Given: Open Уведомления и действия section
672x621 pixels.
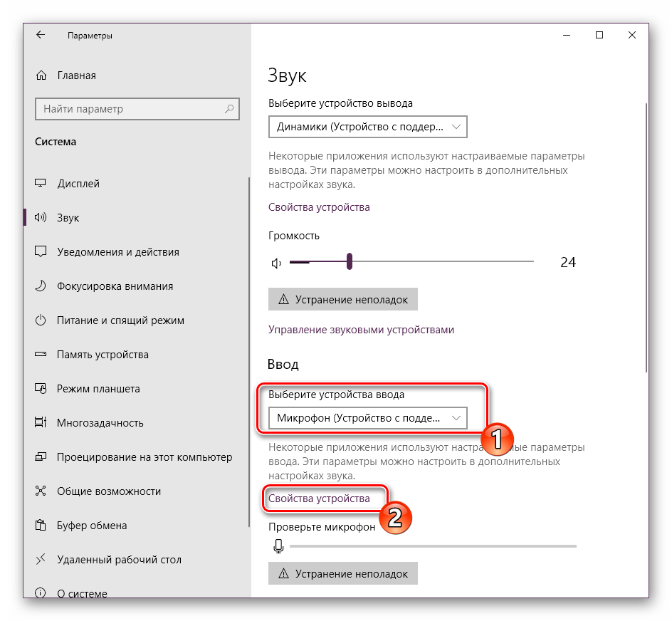Looking at the screenshot, I should [x=117, y=252].
